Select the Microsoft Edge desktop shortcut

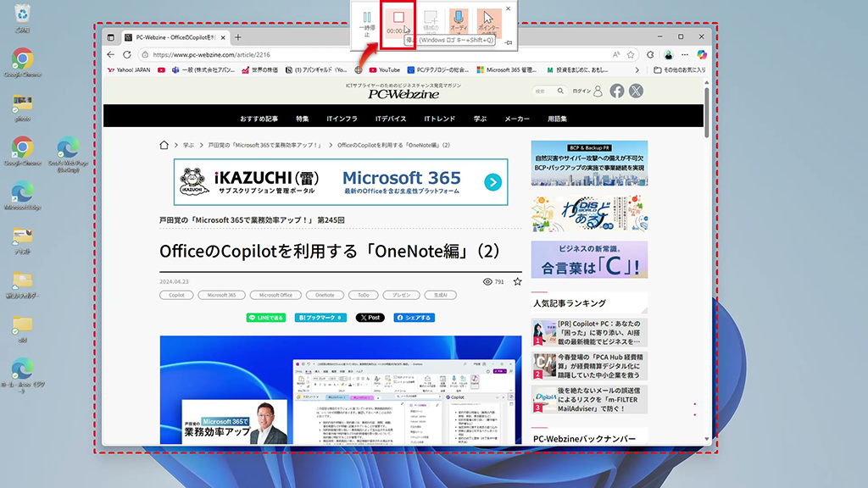pos(23,196)
